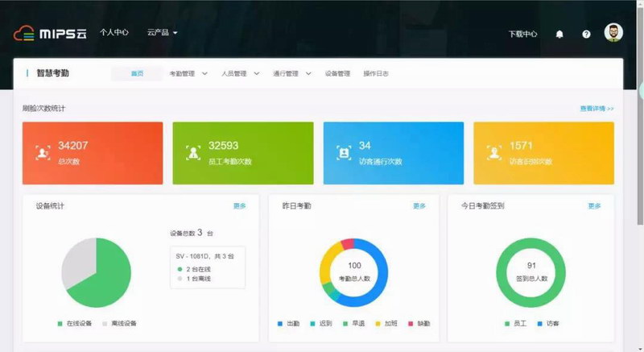644x352 pixels.
Task: Toggle the 出勤 legend in 昨日考勤
Action: coord(288,323)
